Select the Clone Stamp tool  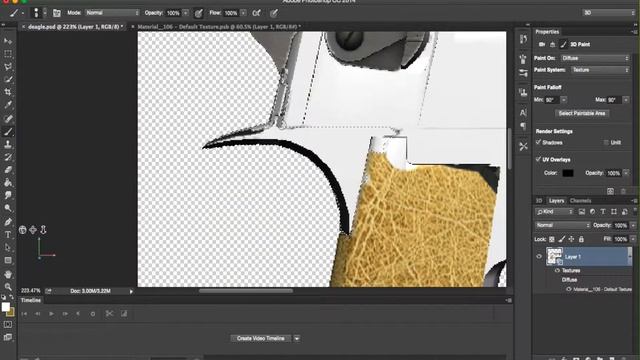point(8,144)
